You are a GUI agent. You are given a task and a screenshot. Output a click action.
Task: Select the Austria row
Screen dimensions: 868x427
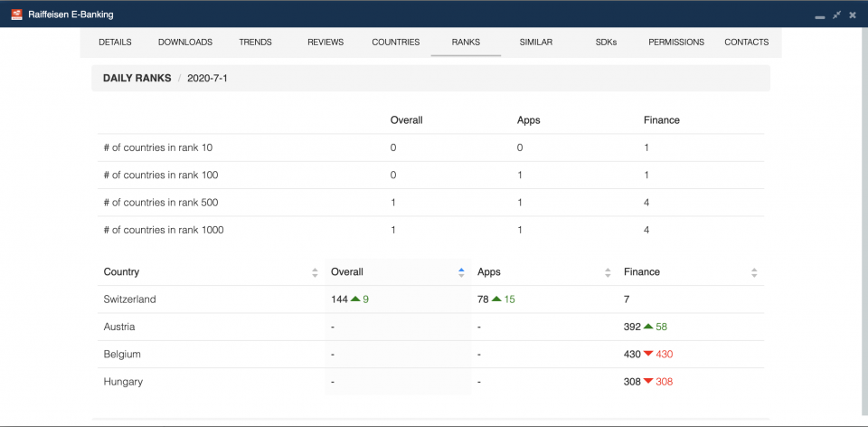pyautogui.click(x=430, y=327)
